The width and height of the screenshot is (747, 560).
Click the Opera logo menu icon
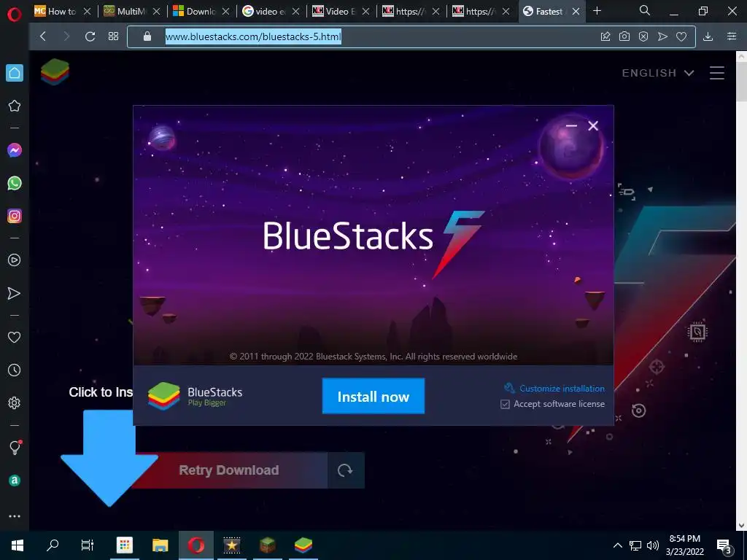coord(15,14)
